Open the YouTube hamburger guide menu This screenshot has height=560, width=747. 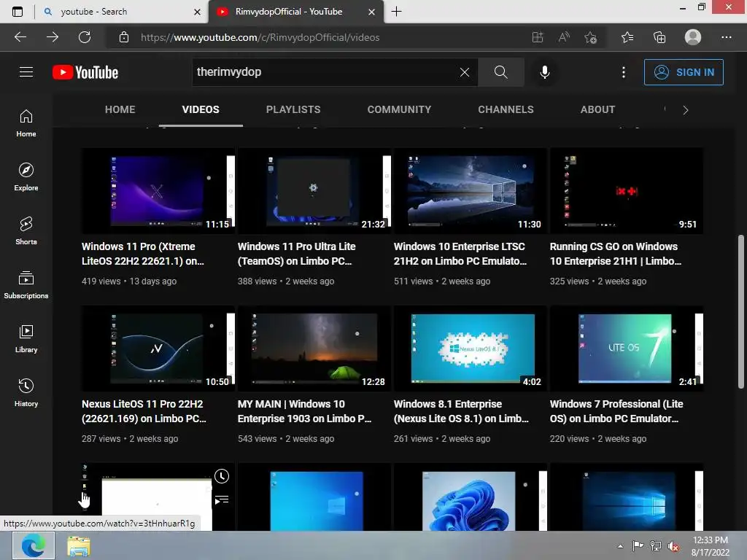(26, 72)
